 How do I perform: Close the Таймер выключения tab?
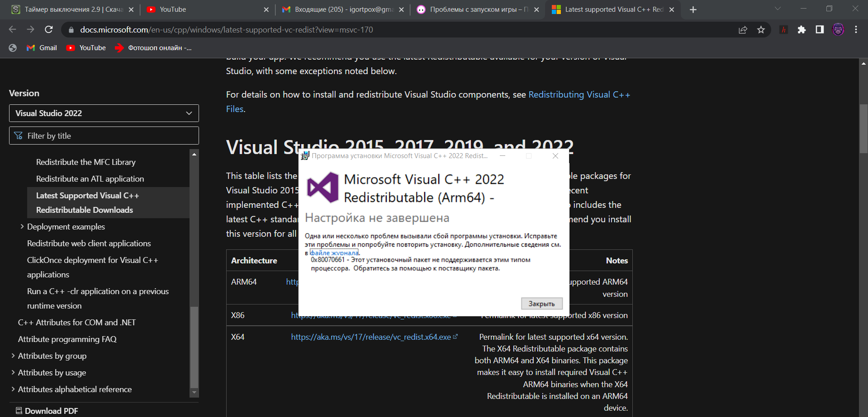tap(131, 9)
